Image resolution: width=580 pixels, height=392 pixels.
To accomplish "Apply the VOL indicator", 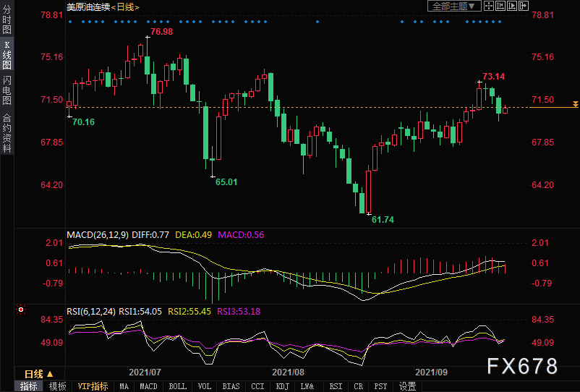I will tap(205, 386).
